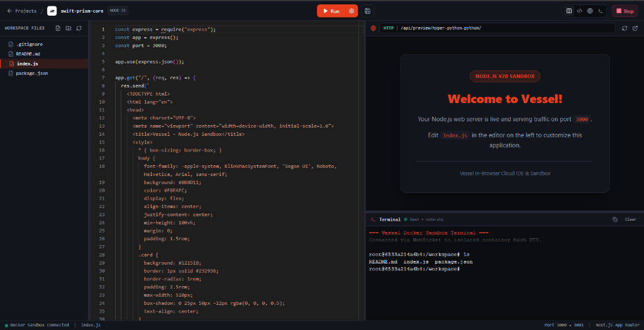The image size is (644, 330).
Task: Reload the preview pane
Action: point(625,28)
